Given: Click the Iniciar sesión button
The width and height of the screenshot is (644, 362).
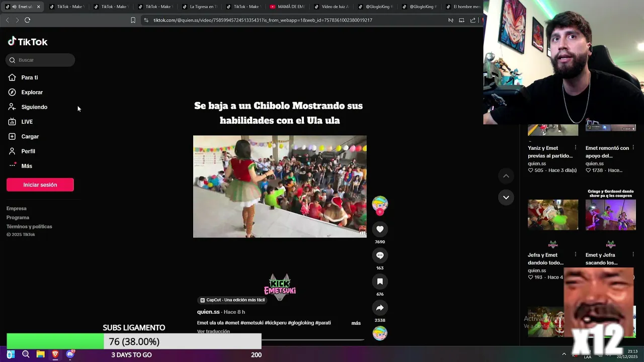Looking at the screenshot, I should tap(40, 185).
